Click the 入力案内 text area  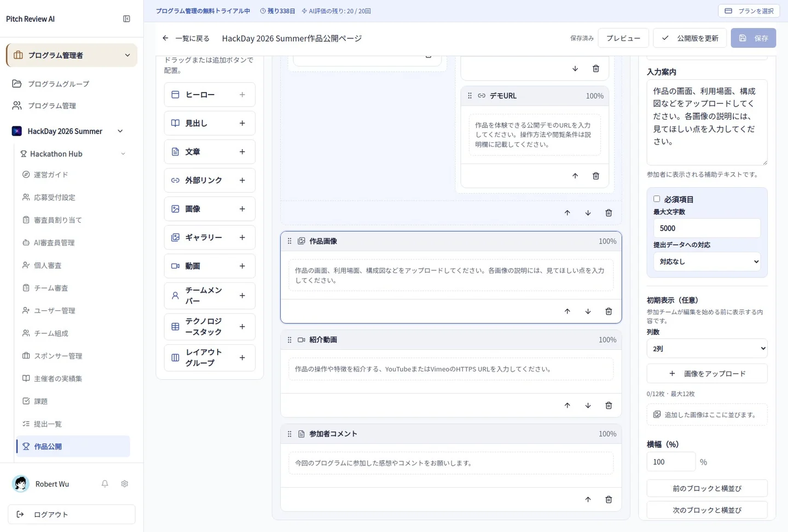click(x=706, y=122)
